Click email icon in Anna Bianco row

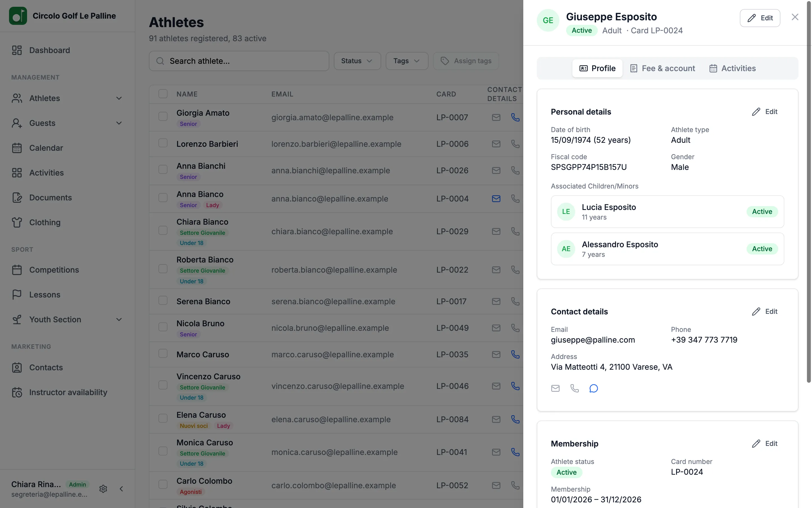496,199
